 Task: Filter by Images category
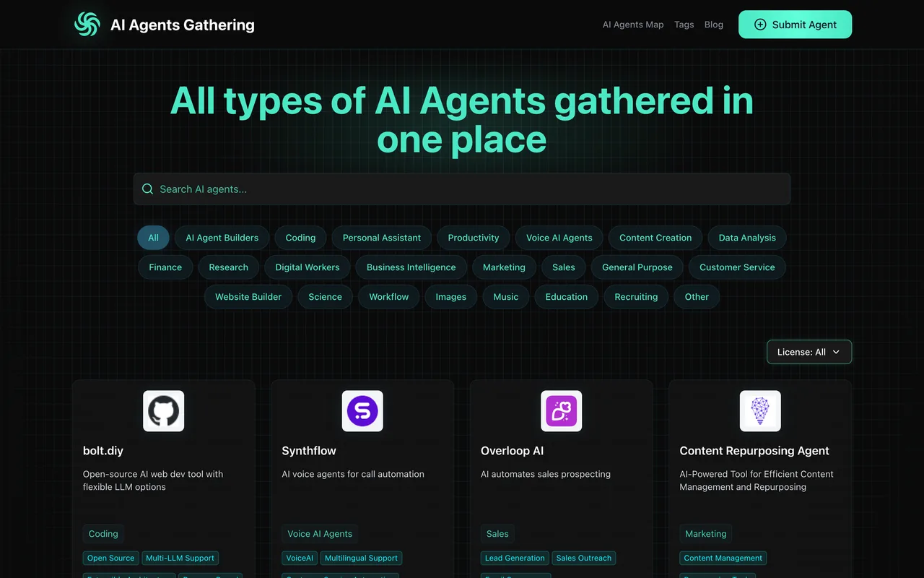pyautogui.click(x=450, y=297)
